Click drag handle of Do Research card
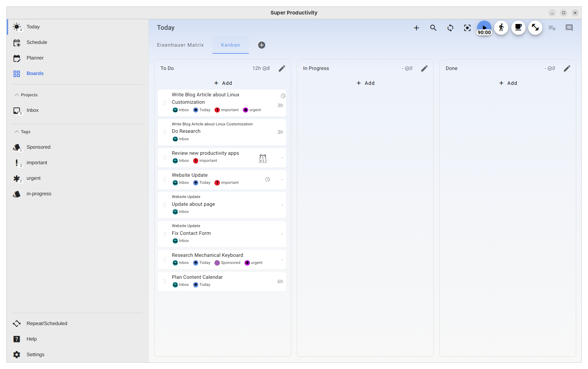This screenshot has width=588, height=369. point(165,132)
